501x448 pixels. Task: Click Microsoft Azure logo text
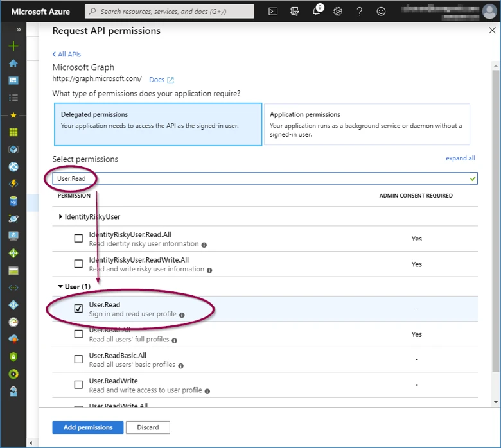coord(40,12)
